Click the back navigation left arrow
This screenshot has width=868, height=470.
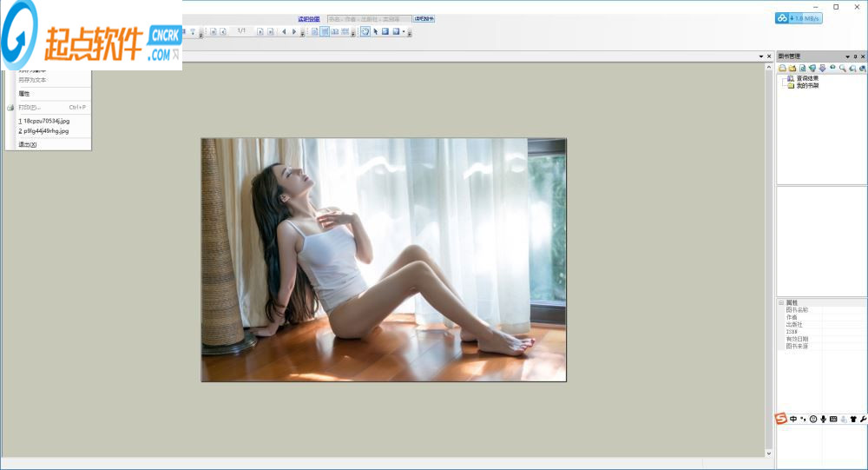coord(284,31)
